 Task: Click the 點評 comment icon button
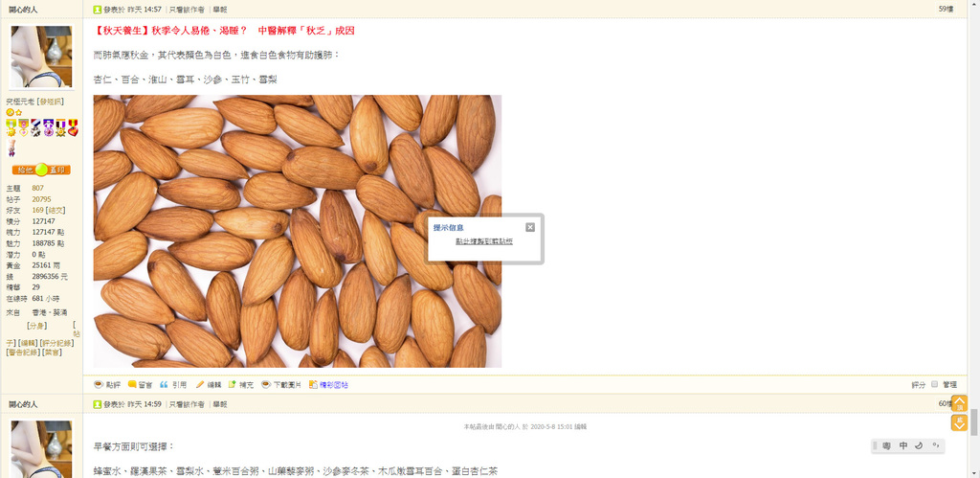(x=107, y=385)
